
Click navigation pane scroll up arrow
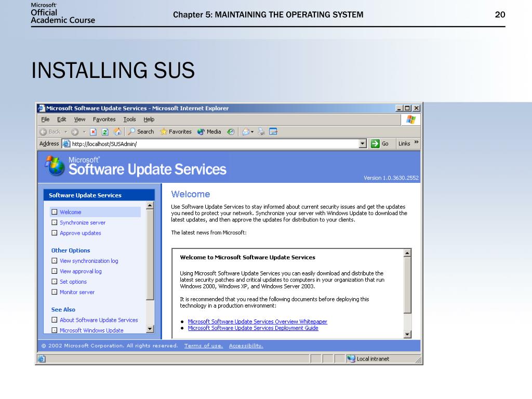pyautogui.click(x=150, y=206)
